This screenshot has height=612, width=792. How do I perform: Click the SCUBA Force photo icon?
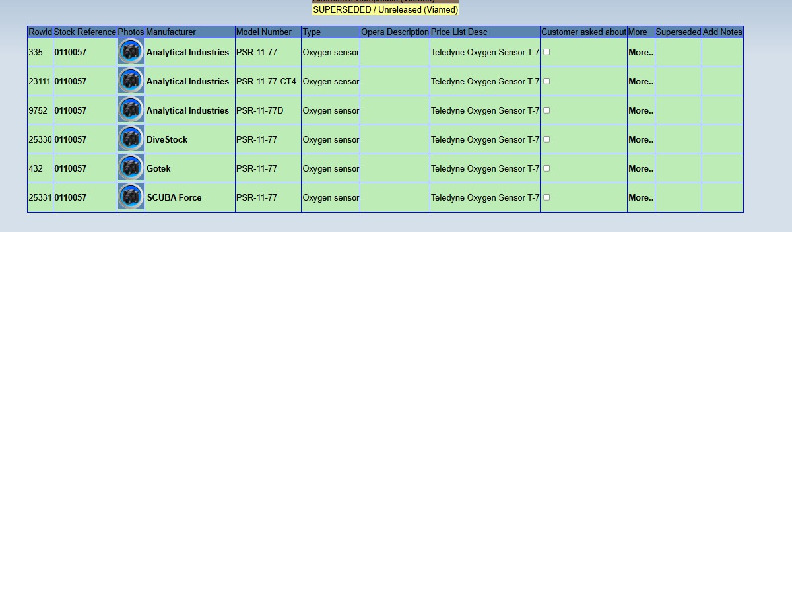click(131, 197)
